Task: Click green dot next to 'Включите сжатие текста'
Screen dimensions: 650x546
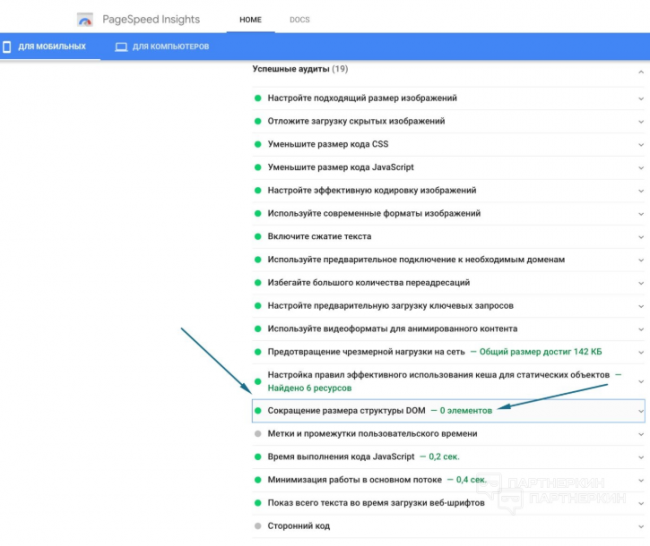Action: coord(257,236)
